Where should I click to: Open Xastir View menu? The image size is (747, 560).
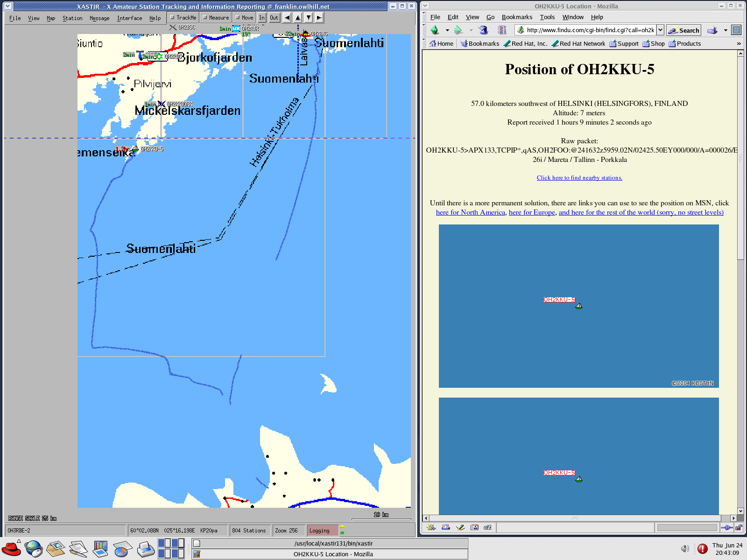34,18
